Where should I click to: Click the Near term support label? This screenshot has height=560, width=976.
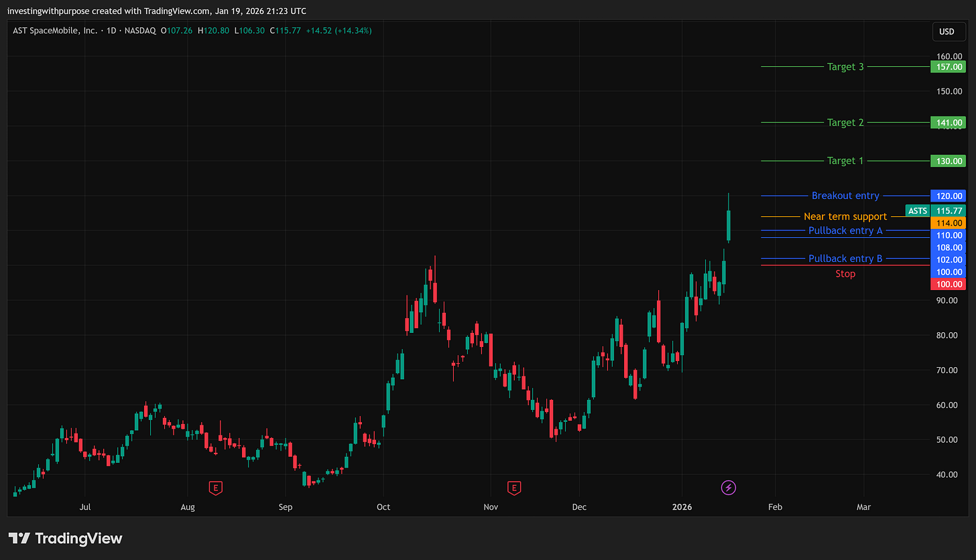tap(845, 216)
